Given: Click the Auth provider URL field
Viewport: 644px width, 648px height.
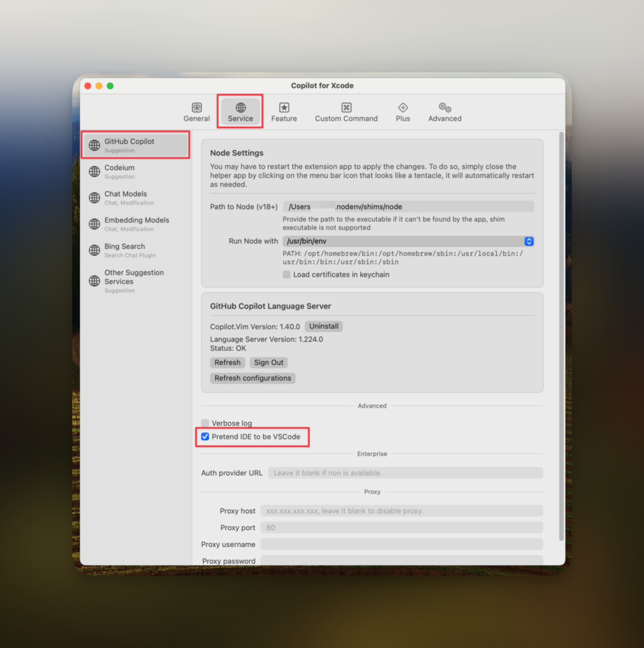Looking at the screenshot, I should tap(405, 473).
